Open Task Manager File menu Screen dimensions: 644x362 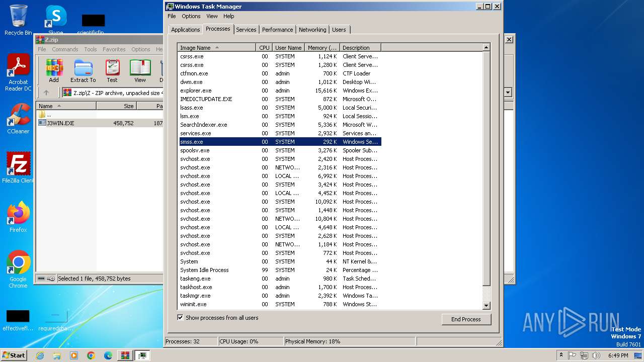[172, 16]
